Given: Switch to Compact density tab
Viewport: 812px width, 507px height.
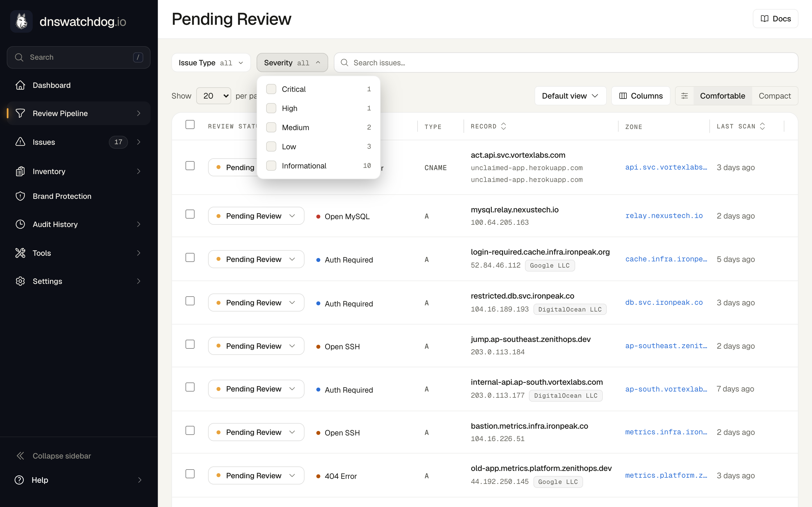Looking at the screenshot, I should (x=775, y=96).
